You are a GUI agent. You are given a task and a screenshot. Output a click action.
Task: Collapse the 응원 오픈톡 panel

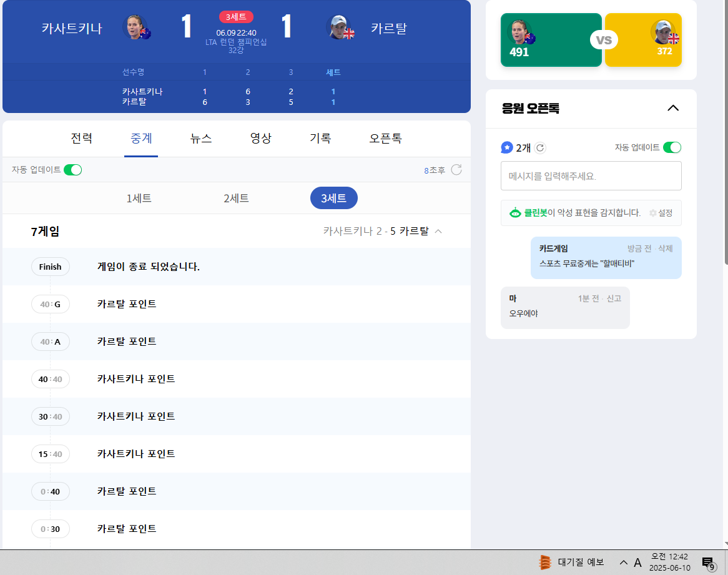click(x=672, y=108)
